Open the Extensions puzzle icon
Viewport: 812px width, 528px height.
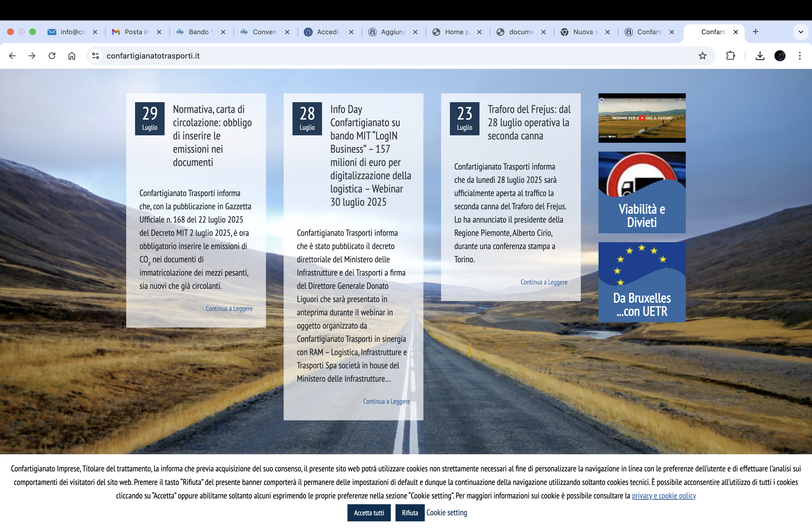[x=731, y=56]
